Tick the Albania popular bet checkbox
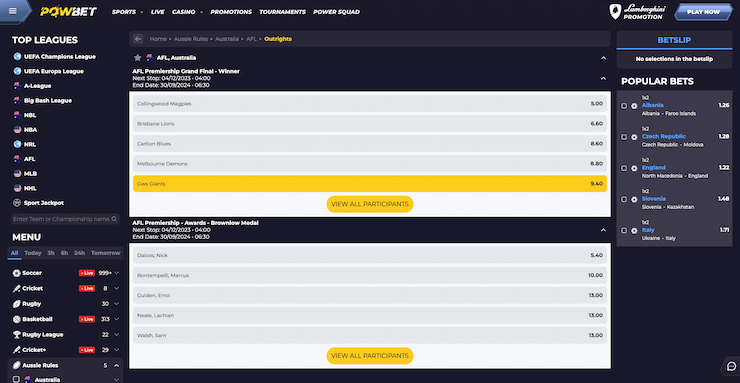 click(624, 106)
